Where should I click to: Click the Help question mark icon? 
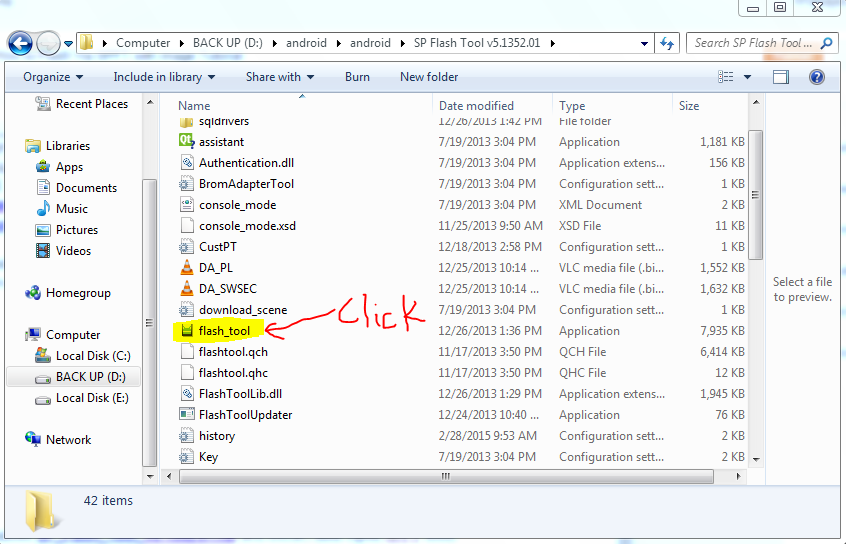pyautogui.click(x=817, y=77)
